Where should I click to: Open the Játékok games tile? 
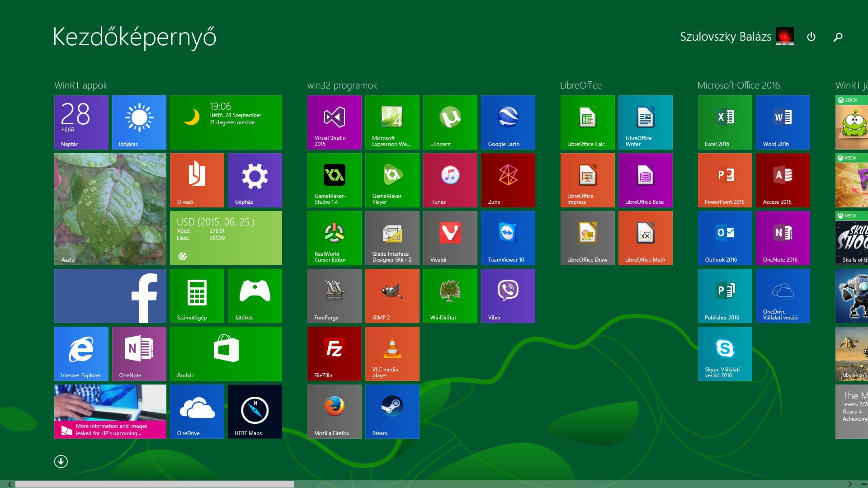point(255,296)
